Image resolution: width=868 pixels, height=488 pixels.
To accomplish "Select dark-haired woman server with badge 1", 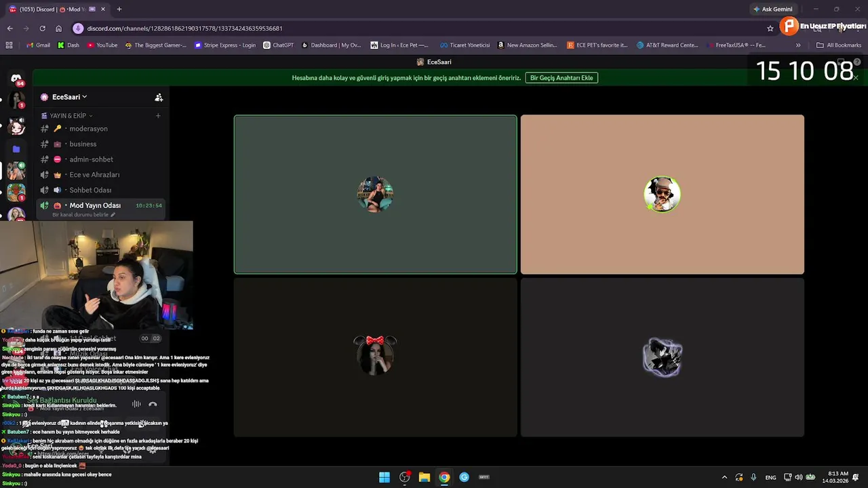I will pyautogui.click(x=16, y=102).
